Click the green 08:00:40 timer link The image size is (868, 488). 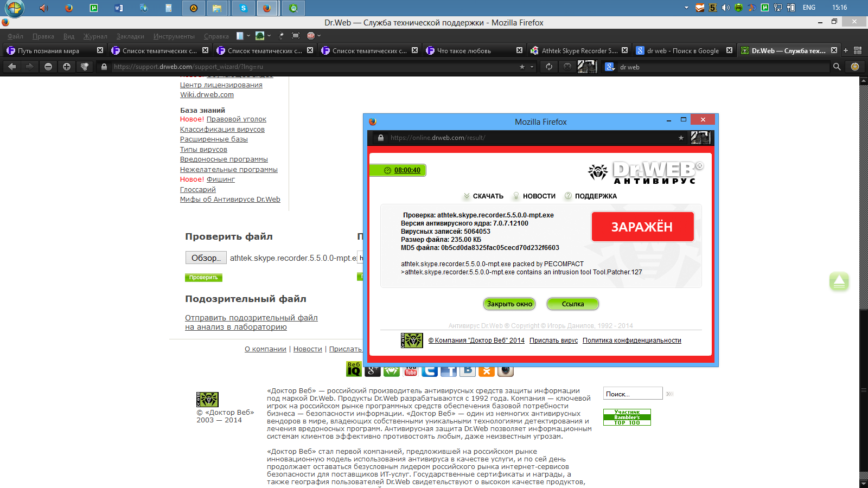[407, 170]
